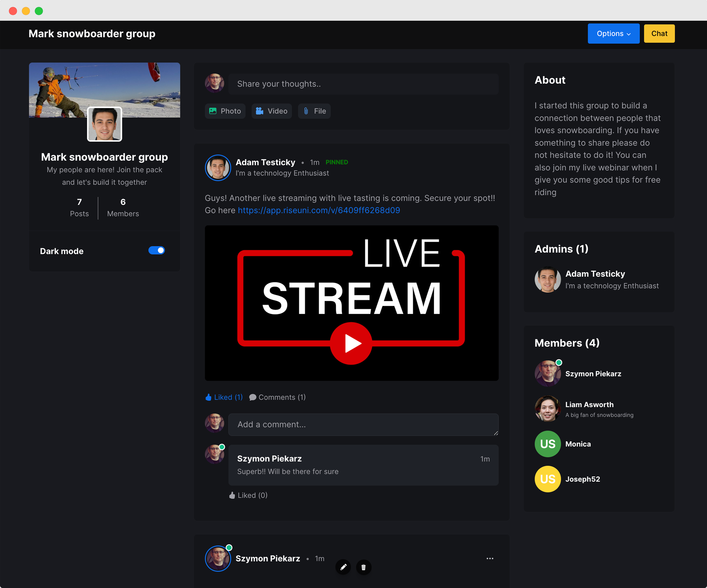This screenshot has height=588, width=707.
Task: Click the thumbs-up Liked (1) icon
Action: (x=208, y=397)
